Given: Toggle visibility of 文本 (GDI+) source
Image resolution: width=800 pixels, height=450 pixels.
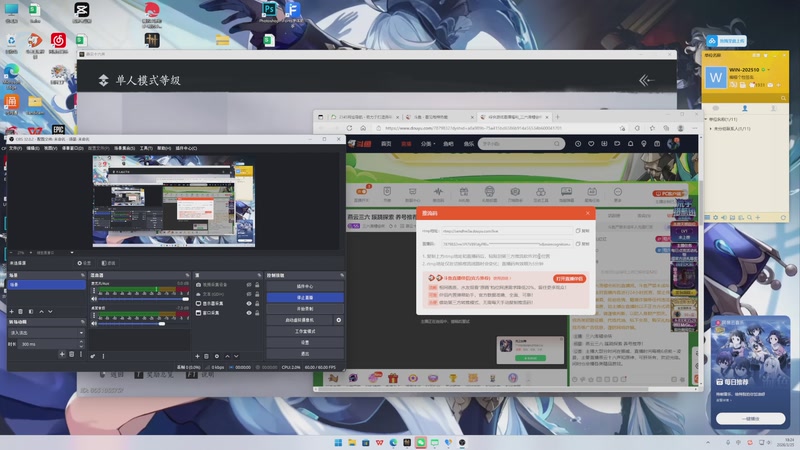Looking at the screenshot, I should pyautogui.click(x=249, y=294).
